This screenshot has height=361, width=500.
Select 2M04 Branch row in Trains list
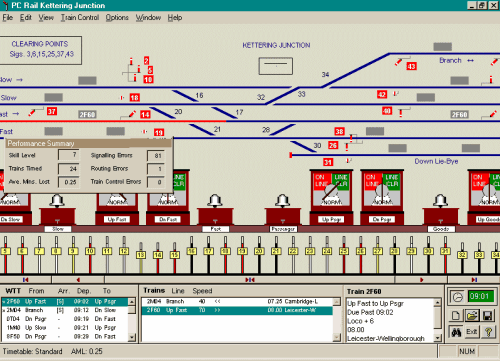point(237,302)
